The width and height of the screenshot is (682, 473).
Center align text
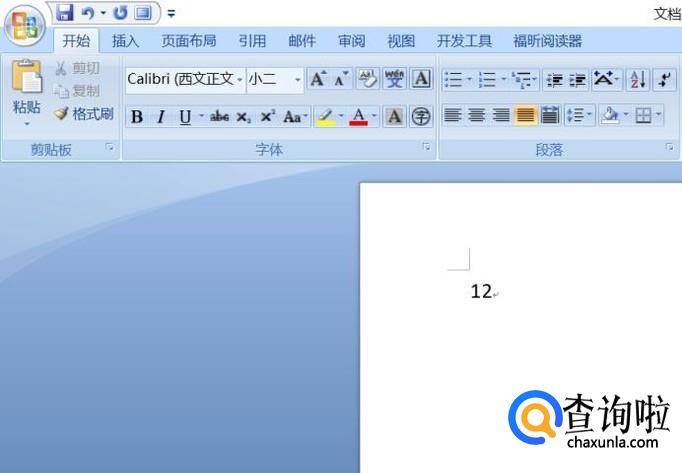point(477,115)
